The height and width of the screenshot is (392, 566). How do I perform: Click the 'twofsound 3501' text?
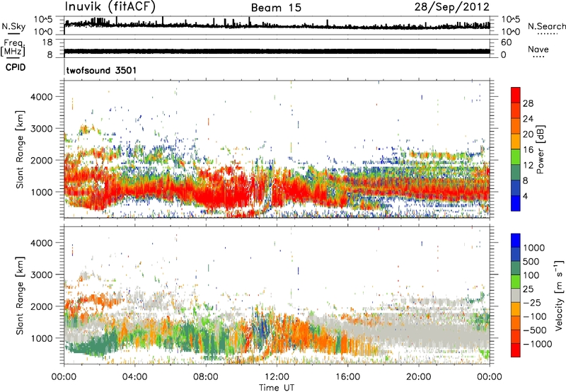(101, 70)
